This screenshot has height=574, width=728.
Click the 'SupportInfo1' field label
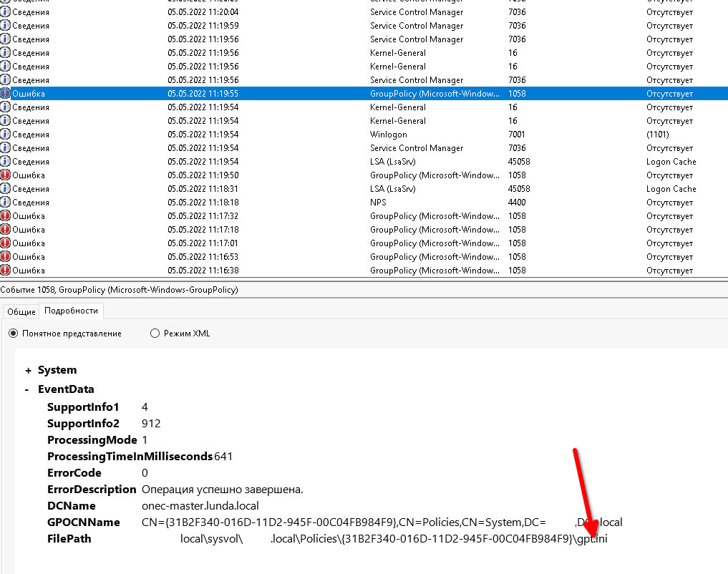point(83,407)
